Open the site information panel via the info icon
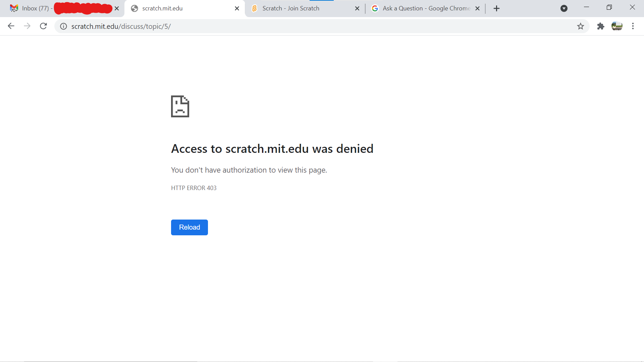 point(63,26)
